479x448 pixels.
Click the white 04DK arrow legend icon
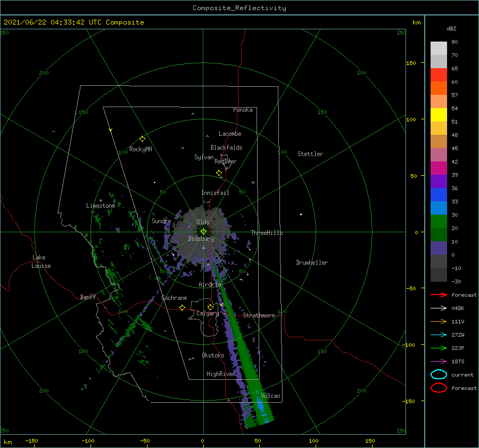point(439,308)
